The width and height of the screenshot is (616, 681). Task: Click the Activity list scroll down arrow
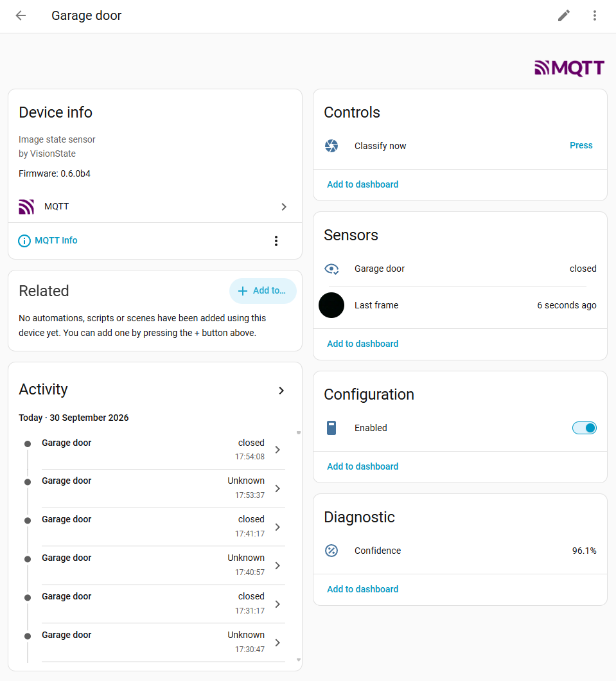pyautogui.click(x=299, y=660)
